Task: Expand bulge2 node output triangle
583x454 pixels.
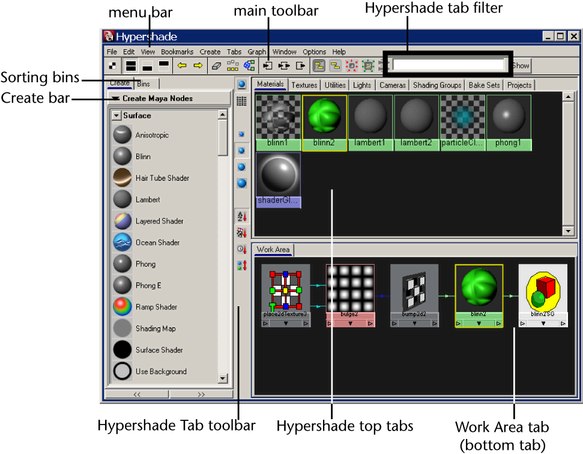Action: pyautogui.click(x=370, y=323)
